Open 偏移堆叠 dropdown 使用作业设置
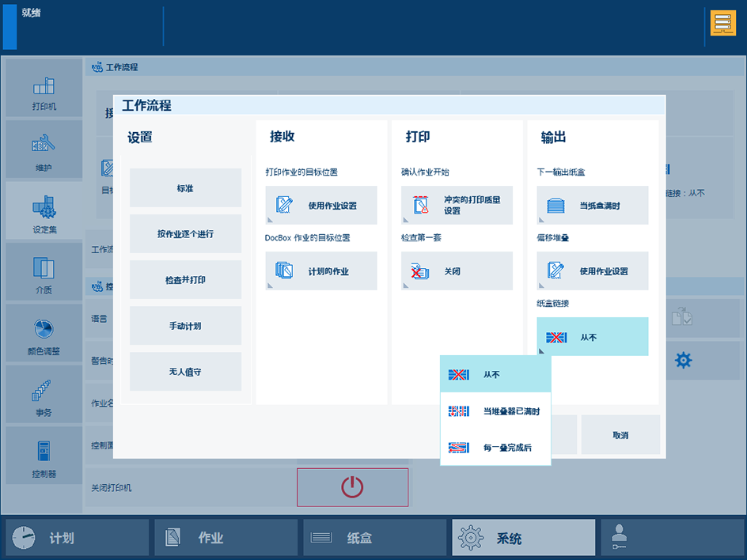The image size is (747, 560). [x=593, y=271]
